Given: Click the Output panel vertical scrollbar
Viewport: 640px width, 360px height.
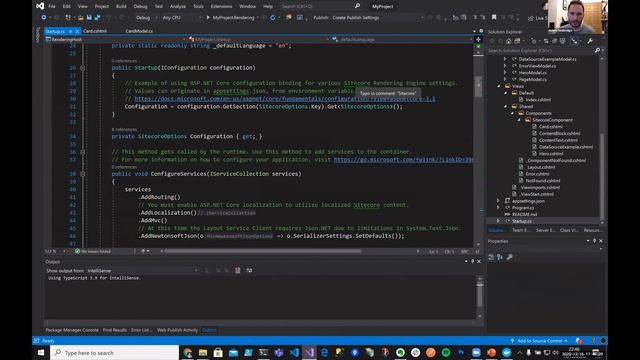Looking at the screenshot, I should (480, 296).
